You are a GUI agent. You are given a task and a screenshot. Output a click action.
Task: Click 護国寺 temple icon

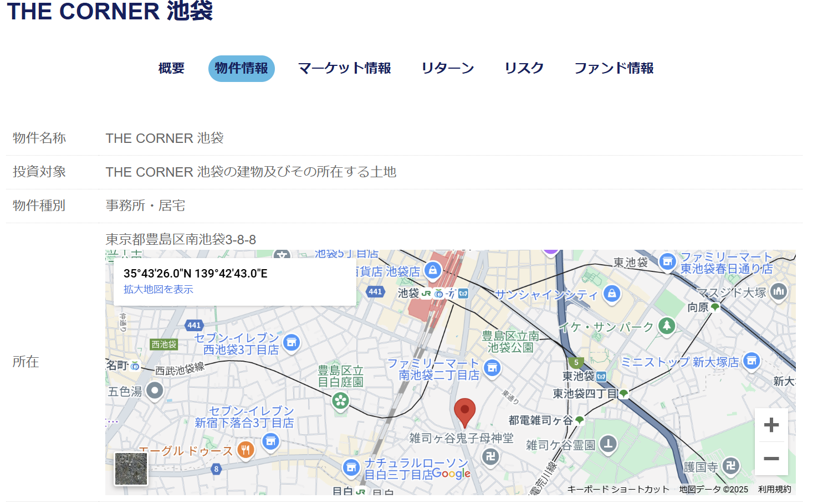click(x=730, y=466)
